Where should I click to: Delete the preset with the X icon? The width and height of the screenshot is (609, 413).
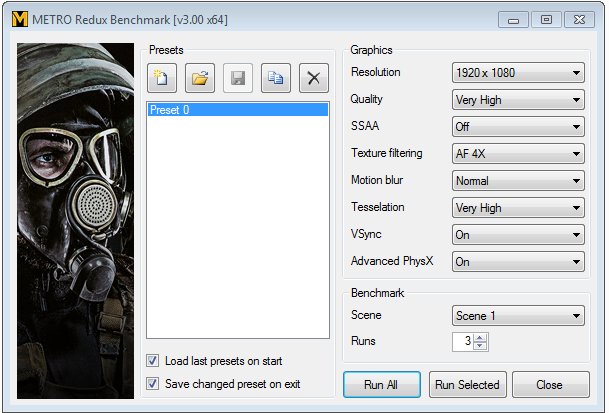[314, 78]
